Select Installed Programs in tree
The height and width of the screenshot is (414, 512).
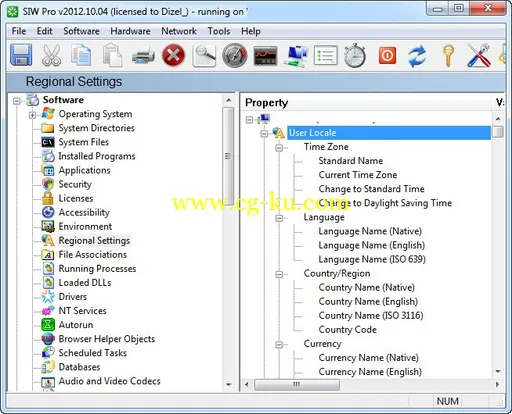(97, 156)
